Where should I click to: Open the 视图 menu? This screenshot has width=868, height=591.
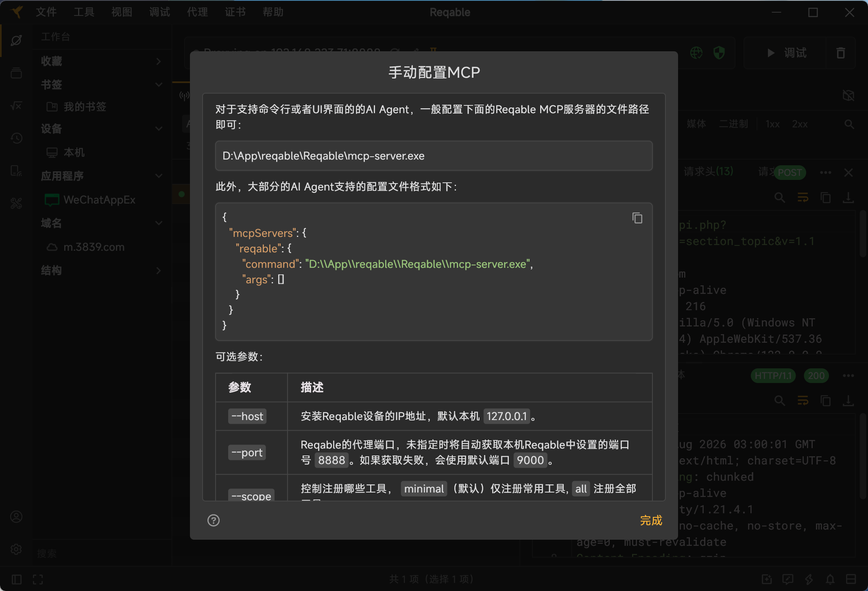coord(122,12)
